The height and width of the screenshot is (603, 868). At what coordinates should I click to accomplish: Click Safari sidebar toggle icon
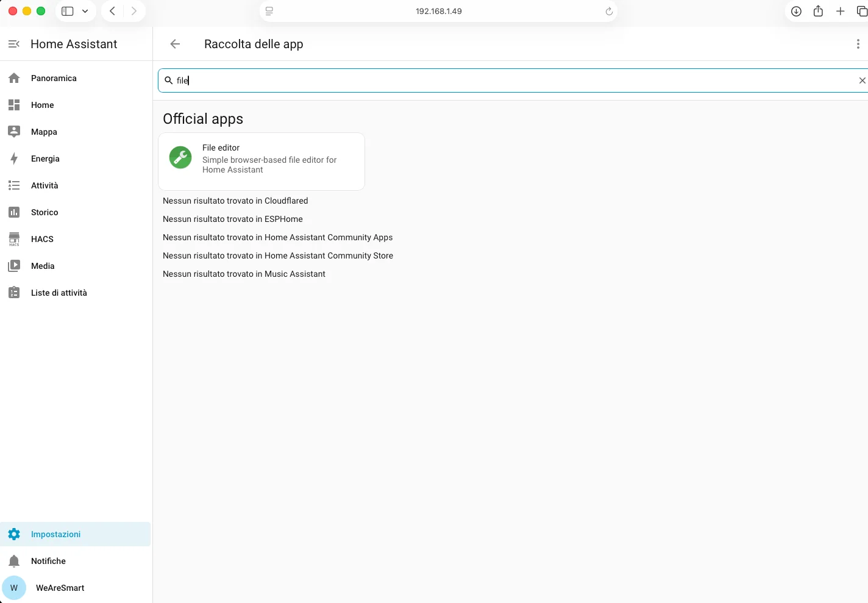click(x=68, y=11)
